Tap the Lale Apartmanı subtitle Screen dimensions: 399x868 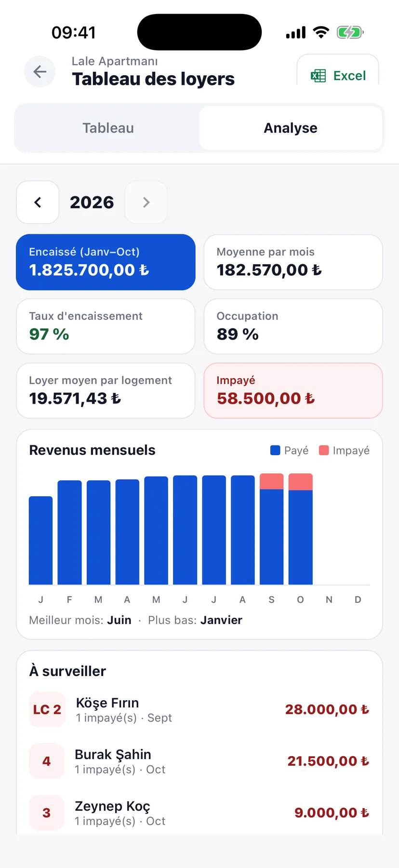click(x=115, y=61)
